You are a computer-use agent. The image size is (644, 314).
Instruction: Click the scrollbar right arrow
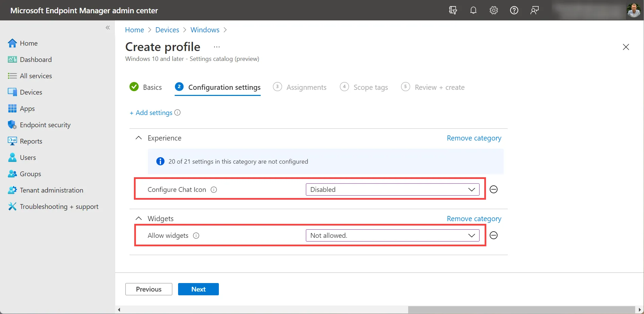(x=640, y=310)
